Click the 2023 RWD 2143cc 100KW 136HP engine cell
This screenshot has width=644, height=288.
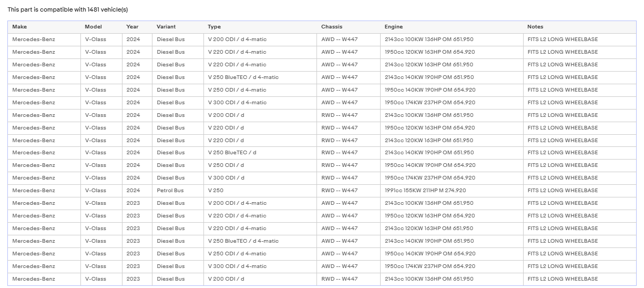coord(452,279)
